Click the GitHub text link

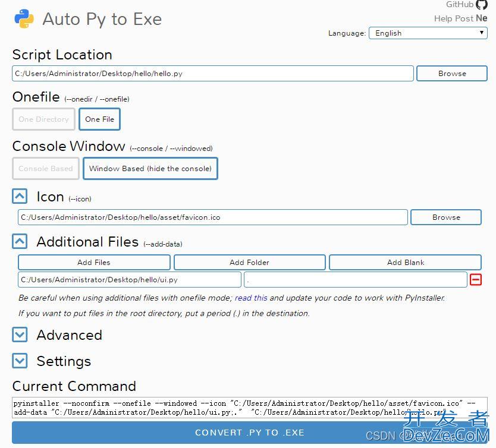click(460, 4)
